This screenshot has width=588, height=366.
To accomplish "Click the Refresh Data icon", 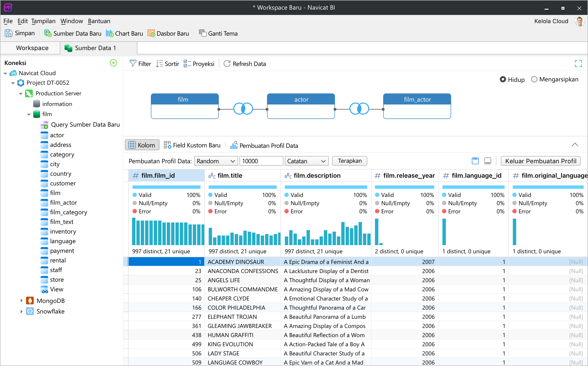I will (x=227, y=64).
